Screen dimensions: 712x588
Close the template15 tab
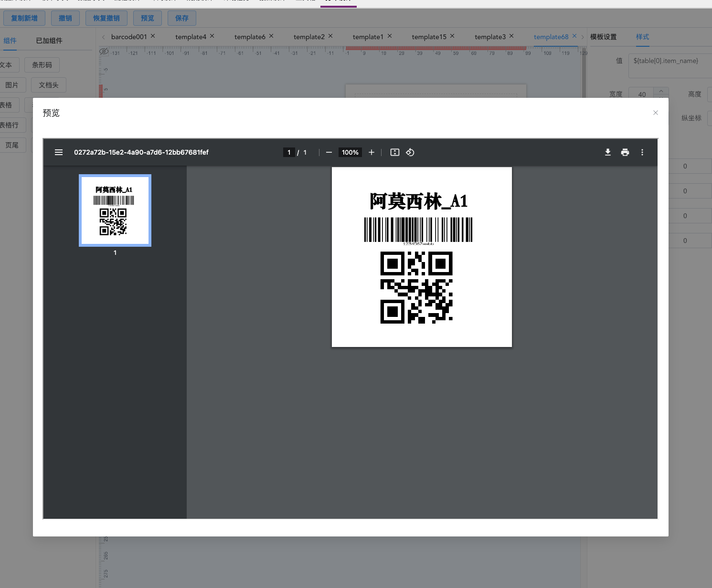click(x=452, y=36)
